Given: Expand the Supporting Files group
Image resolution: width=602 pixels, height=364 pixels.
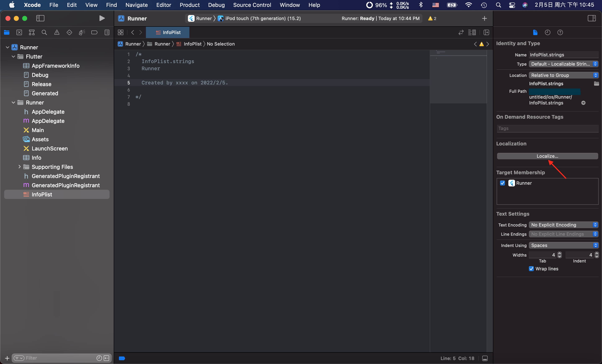Looking at the screenshot, I should tap(20, 167).
